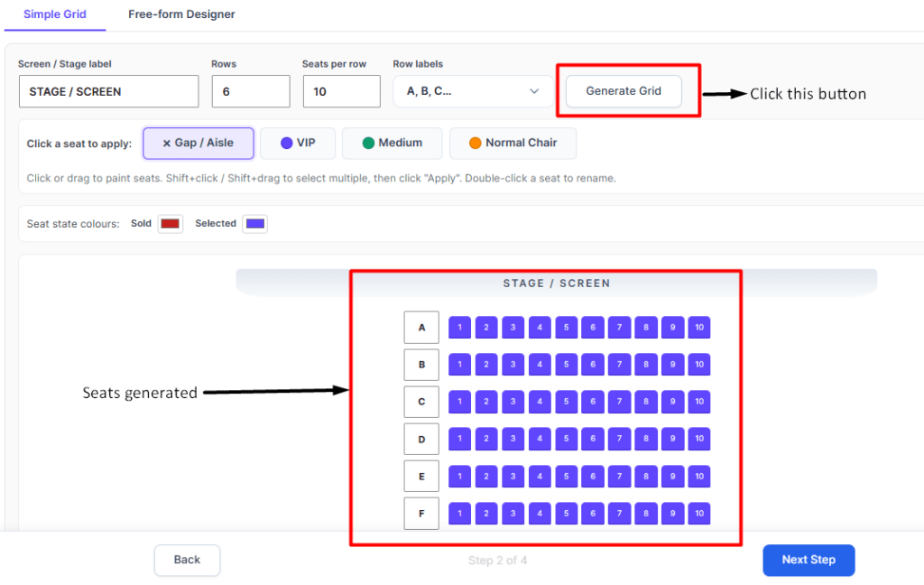Click seat 6 in row F

pyautogui.click(x=593, y=514)
